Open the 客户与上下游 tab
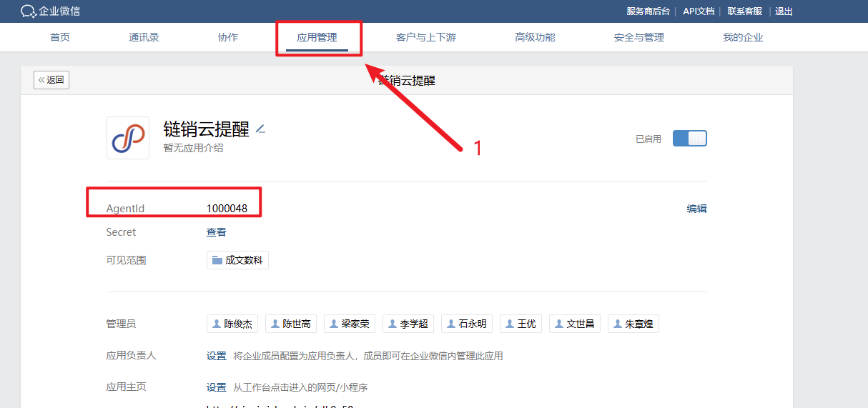Viewport: 868px width, 408px height. click(425, 37)
